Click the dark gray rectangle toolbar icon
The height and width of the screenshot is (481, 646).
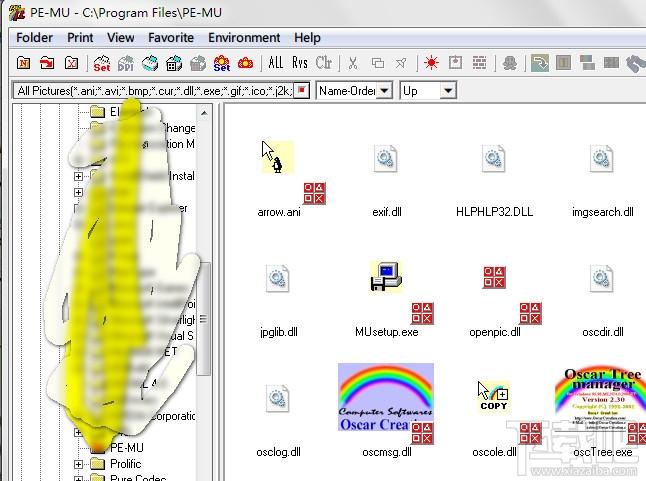pos(611,63)
